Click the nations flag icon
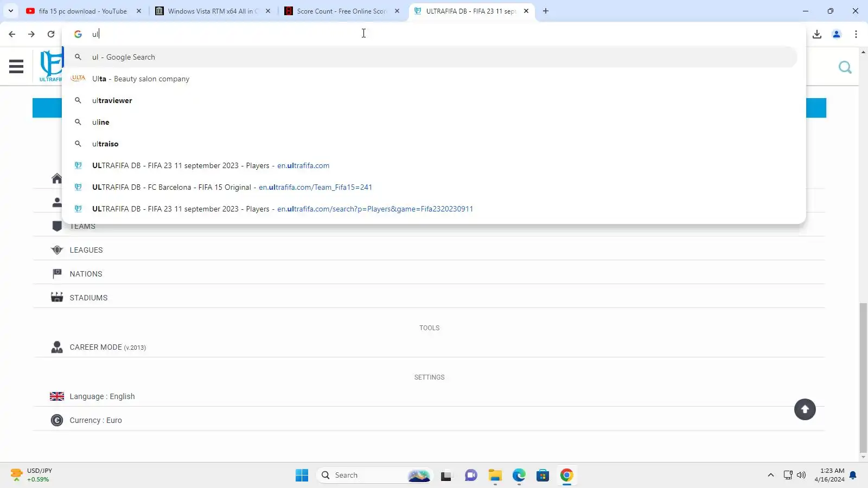 click(x=57, y=274)
